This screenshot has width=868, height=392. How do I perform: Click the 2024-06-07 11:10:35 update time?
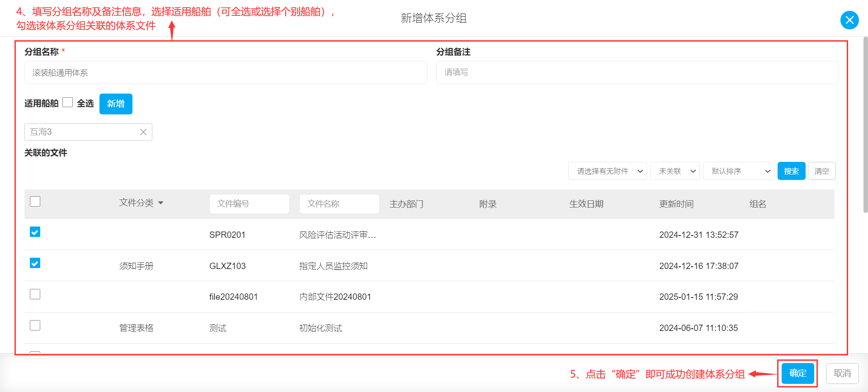coord(698,328)
